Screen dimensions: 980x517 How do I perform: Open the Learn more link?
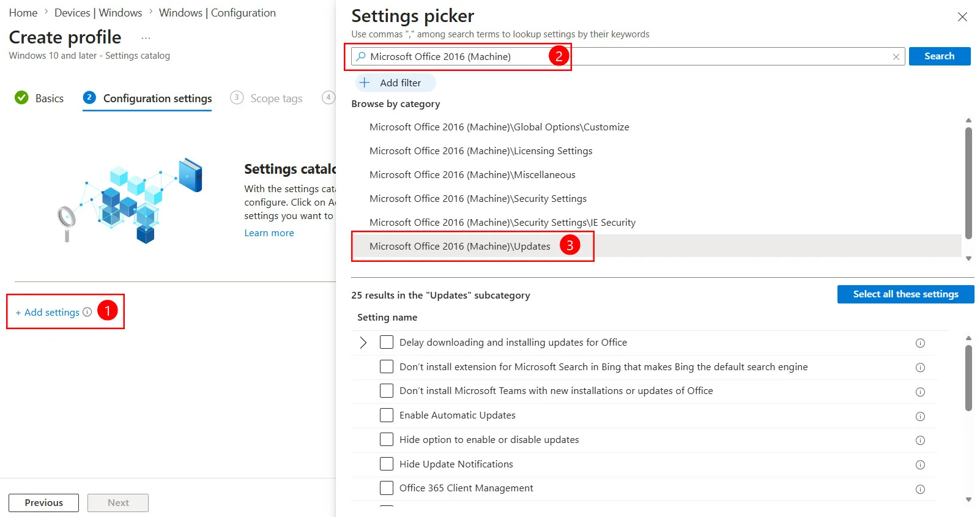coord(269,233)
